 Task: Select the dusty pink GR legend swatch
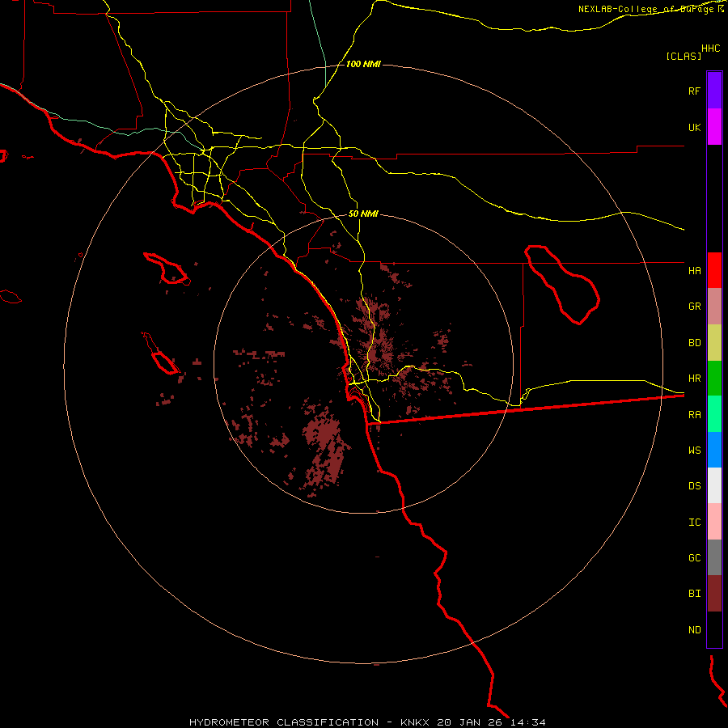pos(714,307)
